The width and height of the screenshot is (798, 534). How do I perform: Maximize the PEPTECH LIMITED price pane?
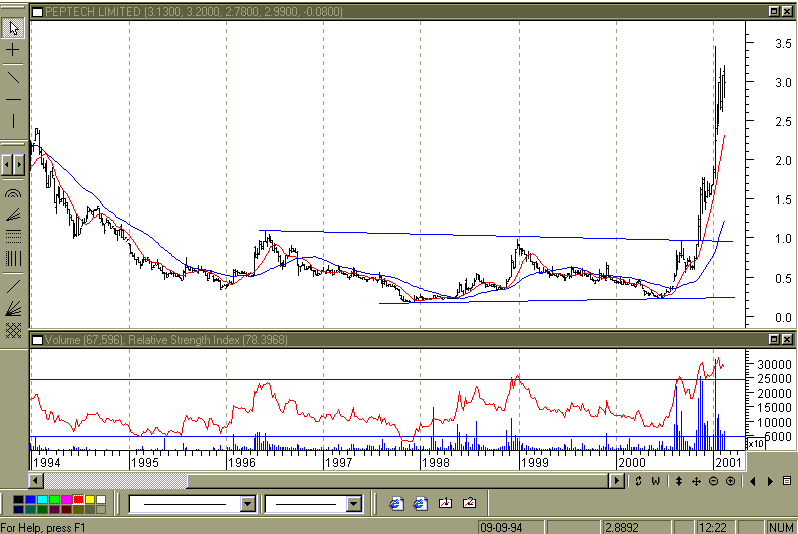coord(774,11)
